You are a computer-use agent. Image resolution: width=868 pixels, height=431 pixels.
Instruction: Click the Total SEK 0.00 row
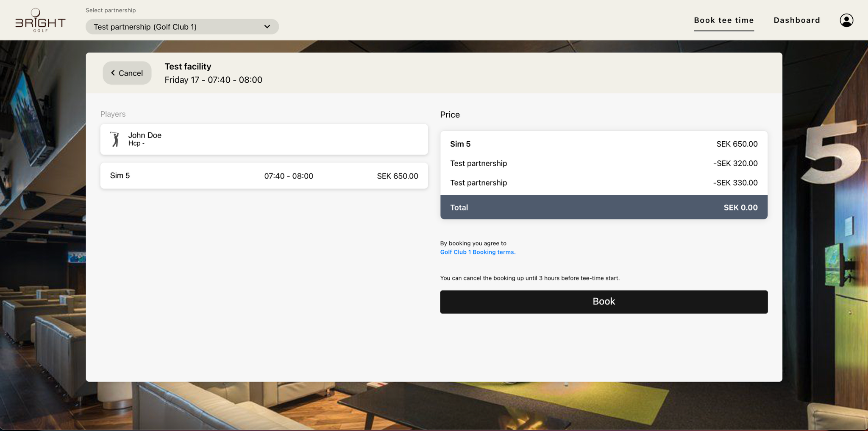click(x=604, y=207)
